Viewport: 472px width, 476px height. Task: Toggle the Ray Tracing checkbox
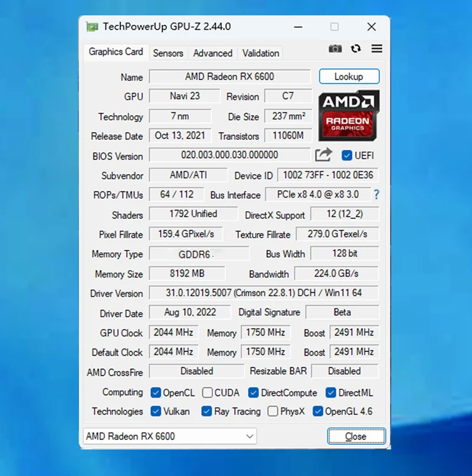[x=206, y=411]
